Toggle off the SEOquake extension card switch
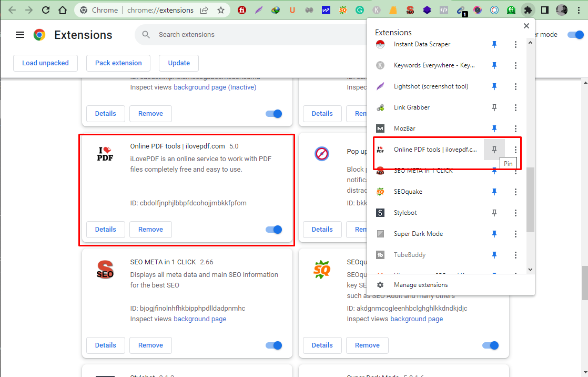This screenshot has width=588, height=377. [x=491, y=345]
